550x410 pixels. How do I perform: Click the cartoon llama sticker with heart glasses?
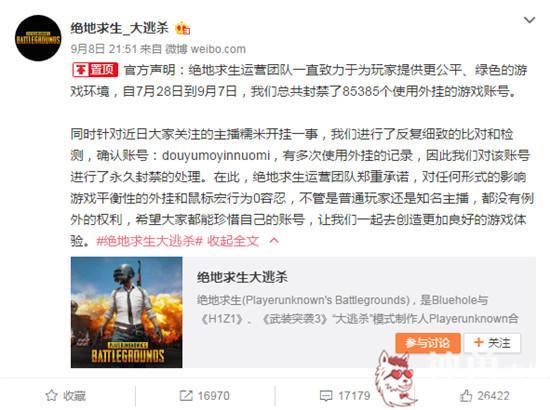pos(395,378)
